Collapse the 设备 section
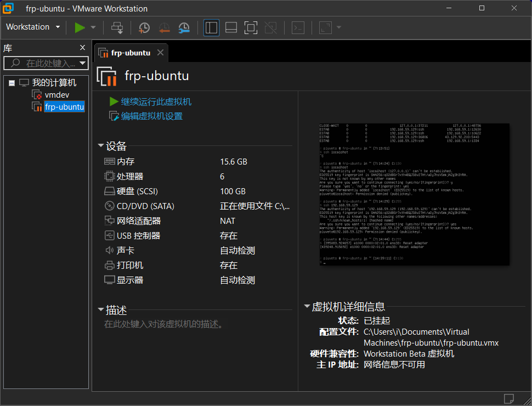This screenshot has width=532, height=406. pyautogui.click(x=101, y=145)
